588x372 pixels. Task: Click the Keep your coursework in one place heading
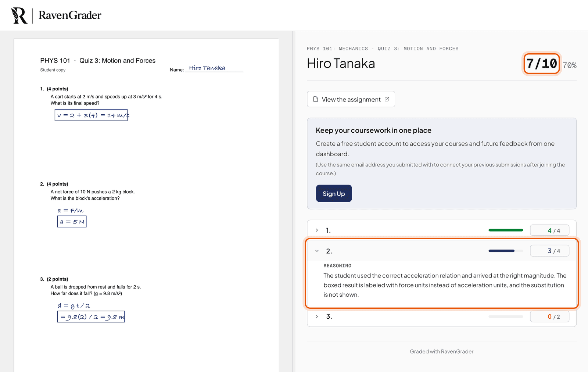(x=373, y=130)
